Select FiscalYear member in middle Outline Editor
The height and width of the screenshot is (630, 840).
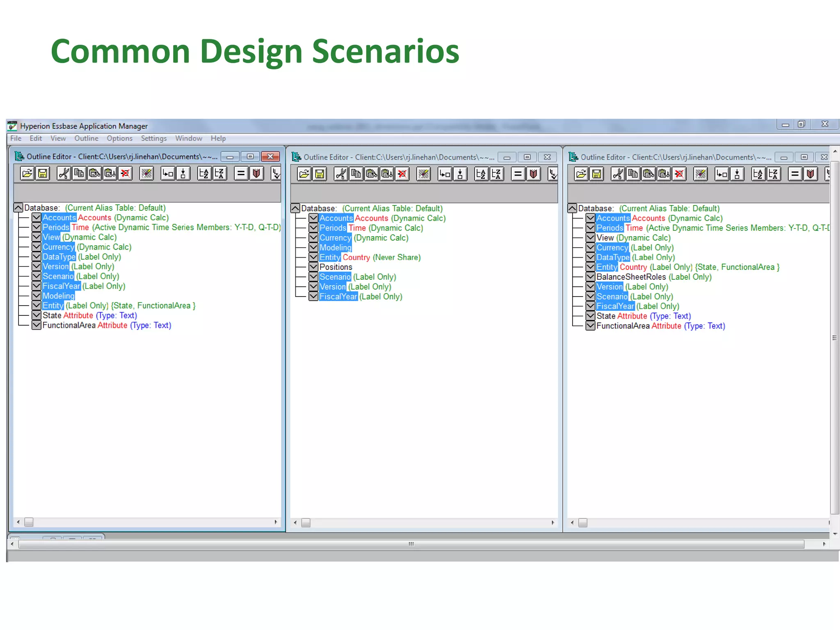338,297
